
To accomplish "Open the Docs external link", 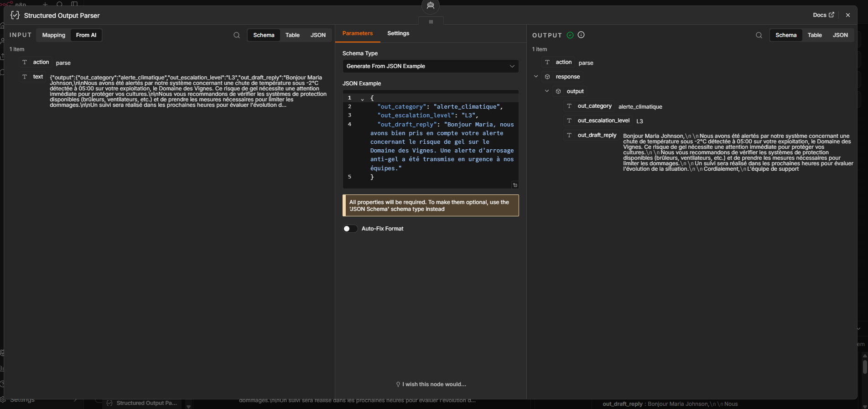I will coord(823,15).
